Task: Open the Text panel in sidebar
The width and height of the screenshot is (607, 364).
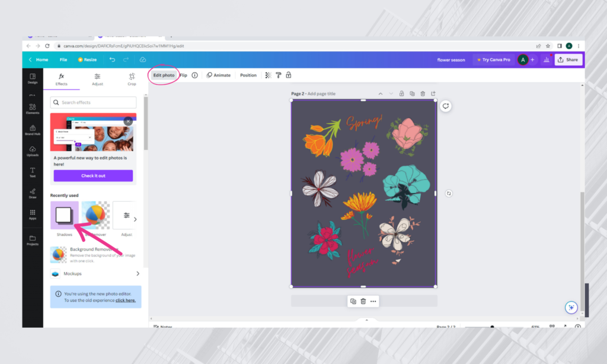Action: [x=33, y=173]
